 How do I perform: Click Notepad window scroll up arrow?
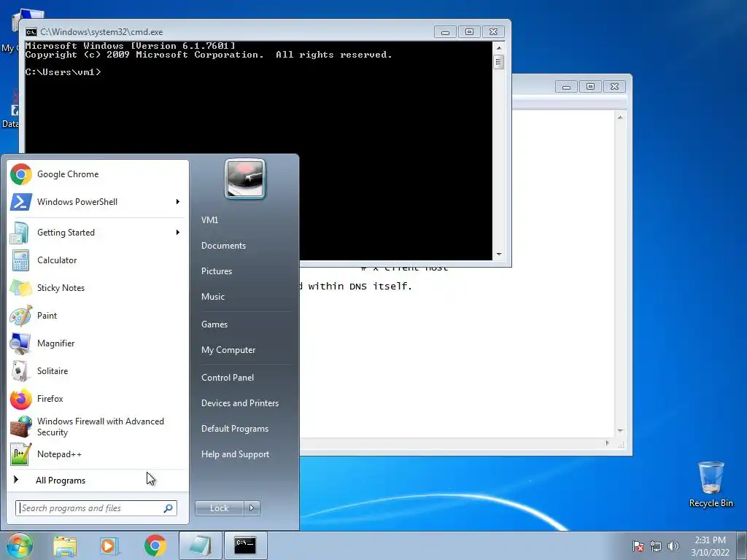620,117
